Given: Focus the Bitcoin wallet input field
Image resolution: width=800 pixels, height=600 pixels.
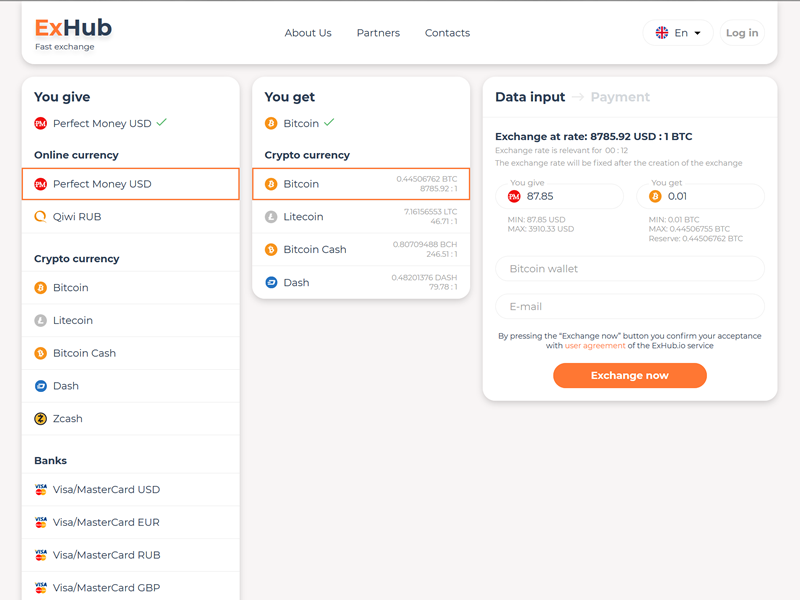Looking at the screenshot, I should click(x=630, y=269).
